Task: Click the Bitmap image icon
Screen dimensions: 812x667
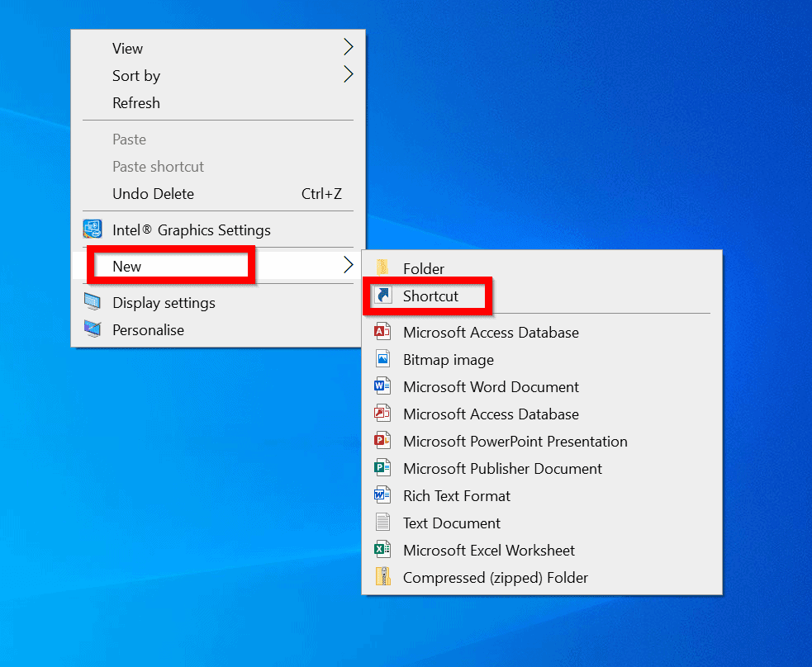Action: [x=382, y=359]
